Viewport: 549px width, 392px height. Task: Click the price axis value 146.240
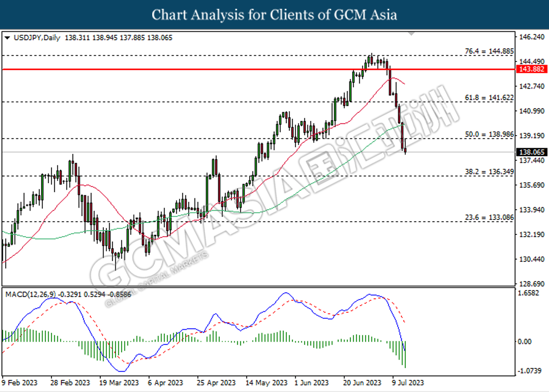click(532, 37)
